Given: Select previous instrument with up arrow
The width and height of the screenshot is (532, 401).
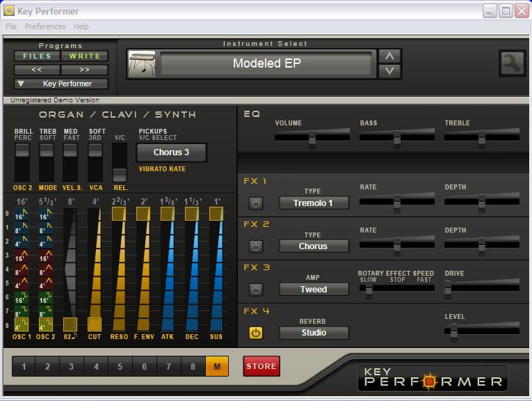Looking at the screenshot, I should [x=389, y=56].
